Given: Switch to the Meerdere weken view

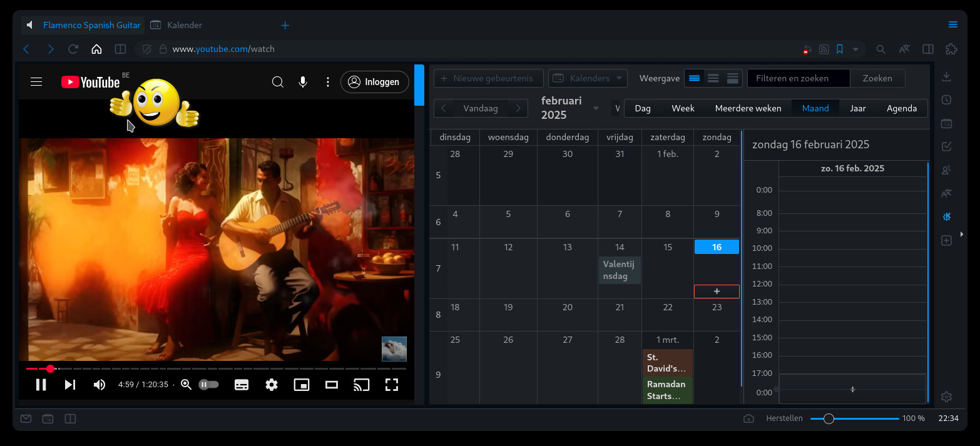Looking at the screenshot, I should pyautogui.click(x=748, y=108).
